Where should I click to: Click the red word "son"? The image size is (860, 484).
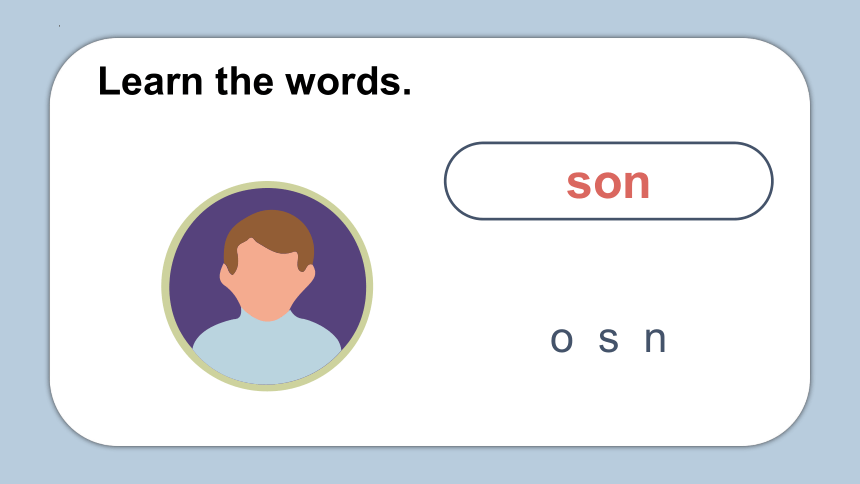point(608,183)
